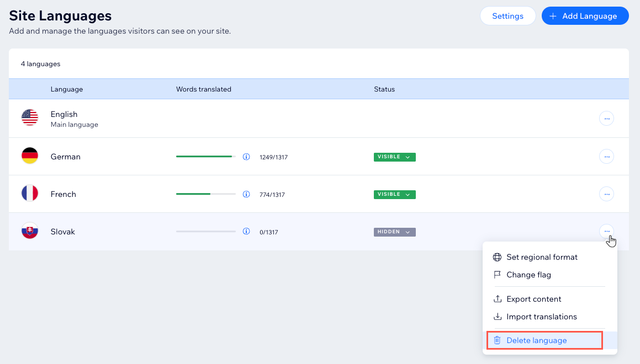Click the info icon in Slovak row
Viewport: 640px width, 364px height.
[246, 232]
